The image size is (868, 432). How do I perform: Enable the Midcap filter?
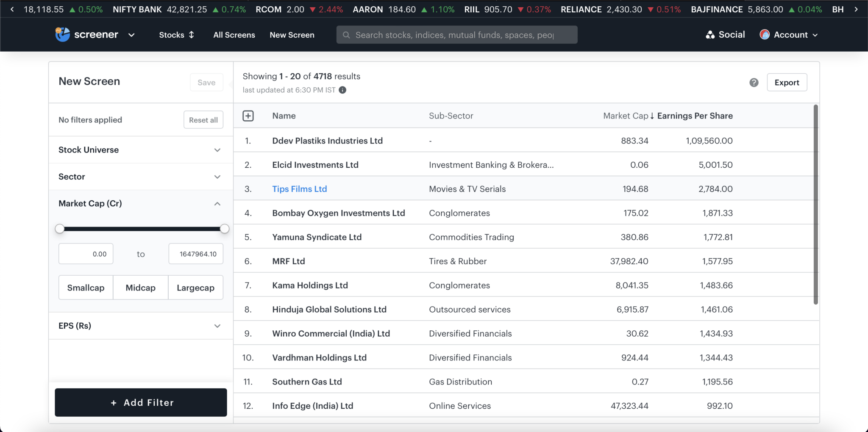140,287
